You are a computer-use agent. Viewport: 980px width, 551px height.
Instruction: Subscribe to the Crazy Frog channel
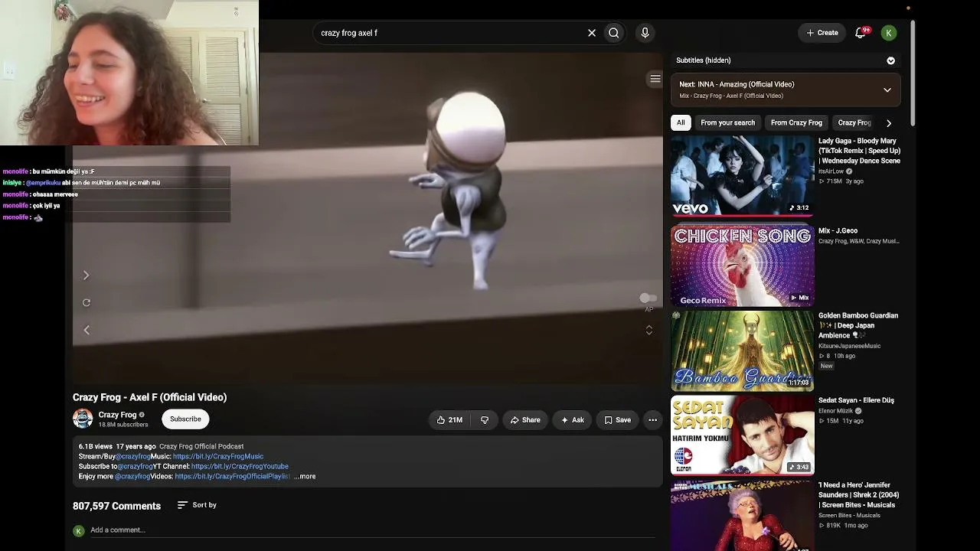185,419
